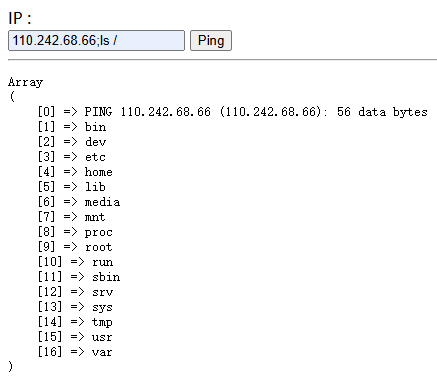Click the home directory entry
The width and height of the screenshot is (437, 376).
99,172
